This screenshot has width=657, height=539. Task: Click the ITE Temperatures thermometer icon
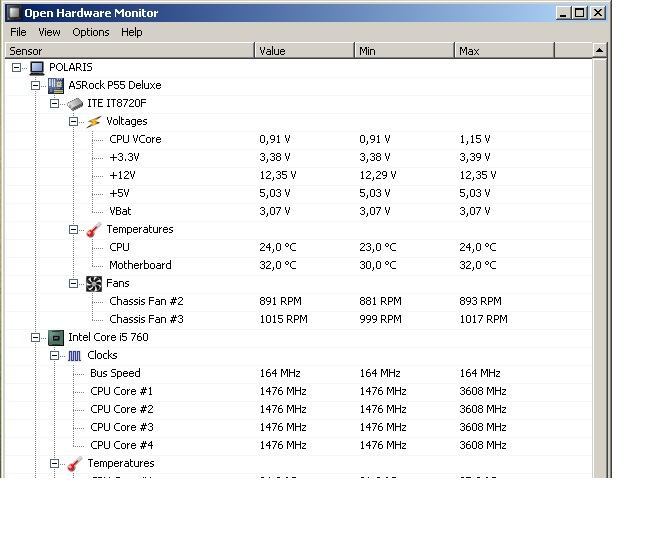tap(94, 230)
